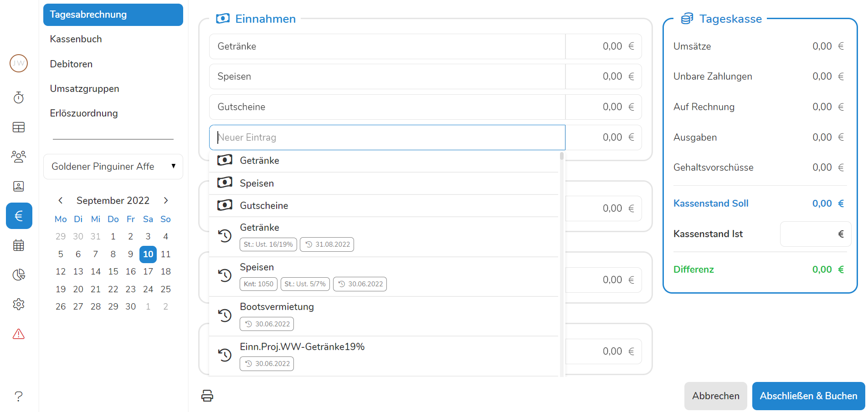
Task: Go to next month in calendar
Action: 166,200
